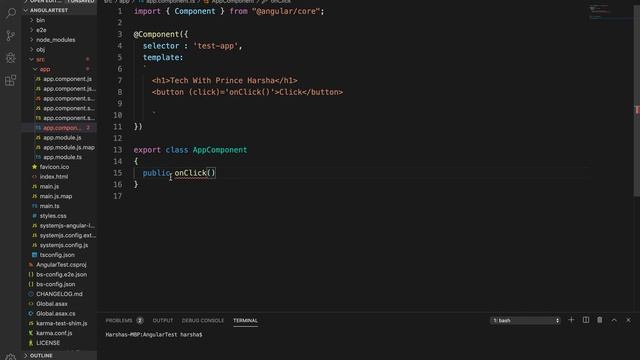Click the onClick() method on line 15
640x360 pixels.
[195, 173]
